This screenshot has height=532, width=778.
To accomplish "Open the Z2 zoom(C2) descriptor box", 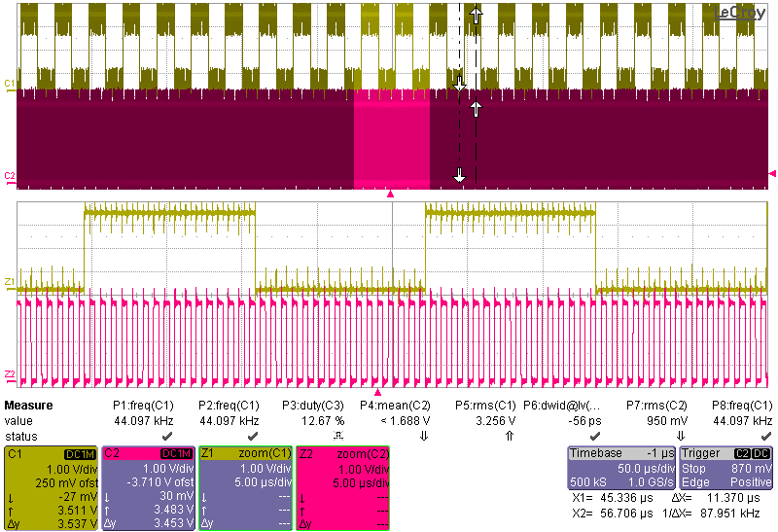I will pyautogui.click(x=341, y=487).
